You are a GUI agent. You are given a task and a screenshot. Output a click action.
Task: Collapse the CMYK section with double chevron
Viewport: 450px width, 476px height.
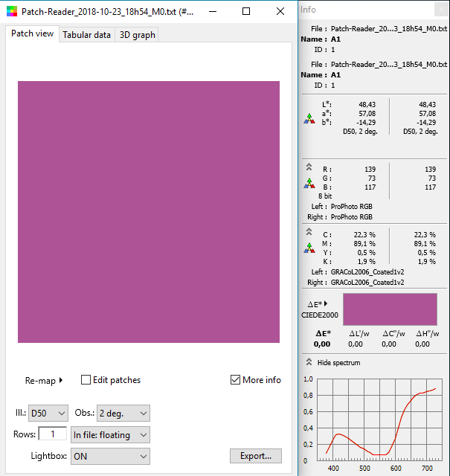pyautogui.click(x=309, y=231)
